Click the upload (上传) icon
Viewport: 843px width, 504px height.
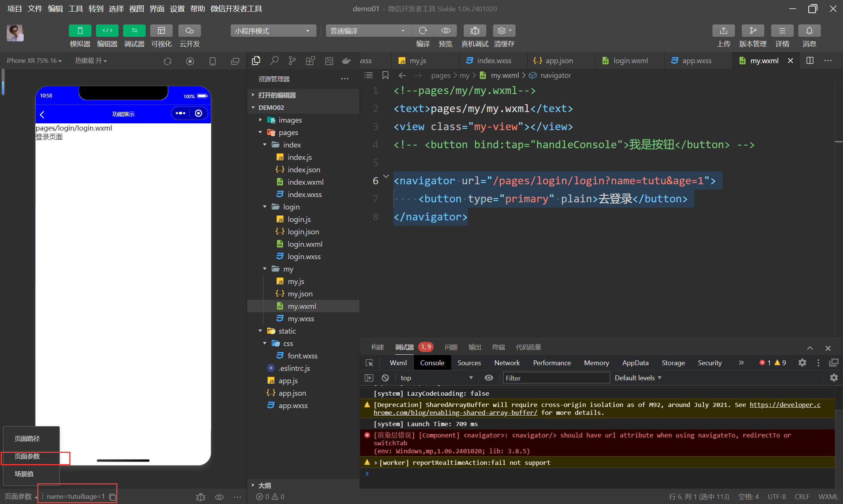(723, 31)
